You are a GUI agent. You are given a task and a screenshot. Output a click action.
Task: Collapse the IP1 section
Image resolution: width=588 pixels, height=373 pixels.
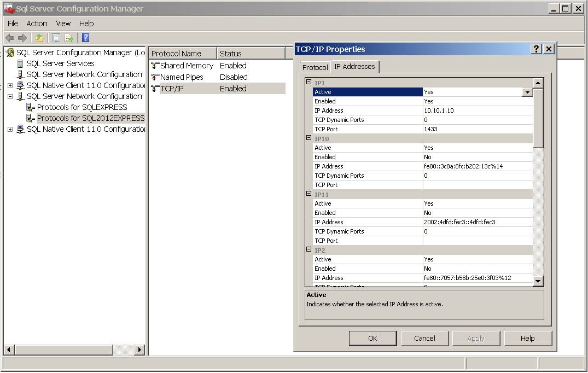click(308, 81)
